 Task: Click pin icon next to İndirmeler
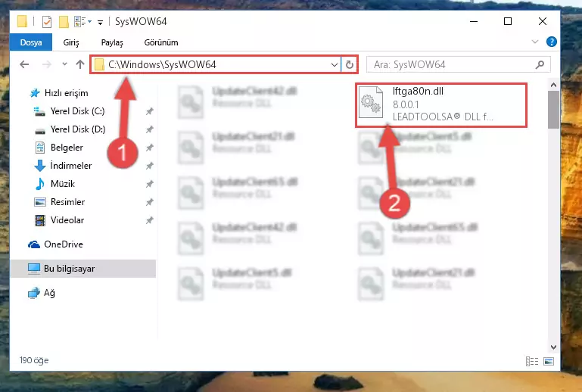coord(150,166)
